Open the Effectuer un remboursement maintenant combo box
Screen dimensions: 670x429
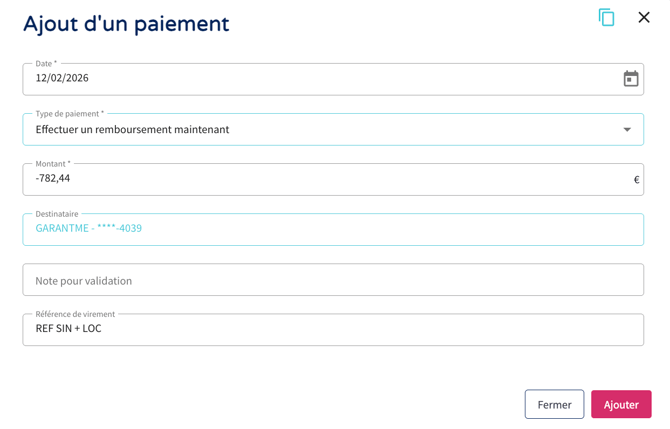click(x=300, y=129)
